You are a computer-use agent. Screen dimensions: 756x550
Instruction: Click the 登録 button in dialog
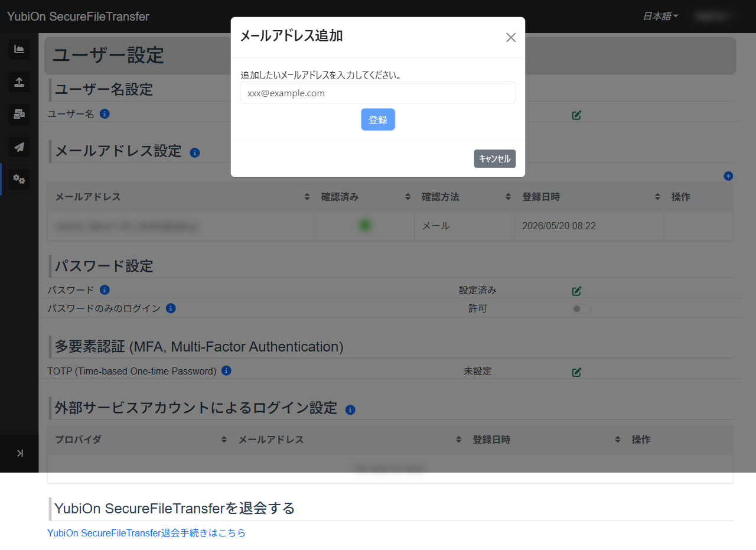pyautogui.click(x=378, y=119)
